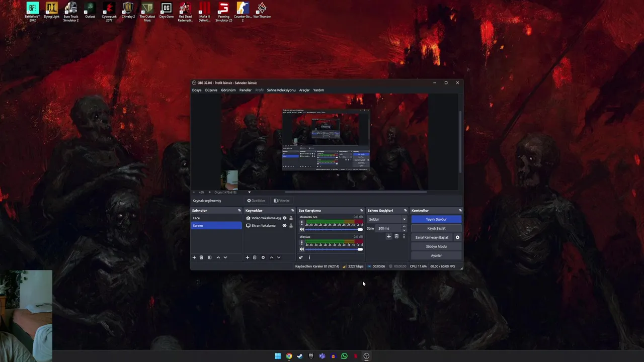Screen dimensions: 644x362
Task: Open Cyberpunk 2077 desktop shortcut
Action: pos(109,12)
